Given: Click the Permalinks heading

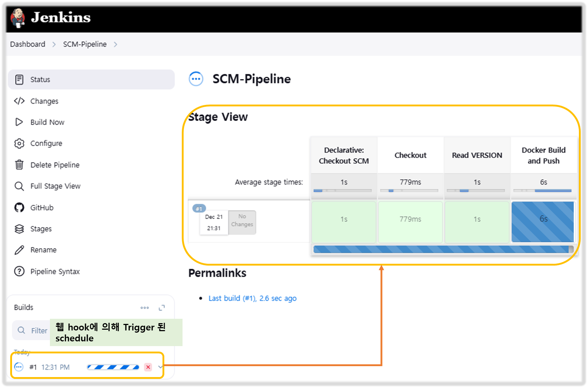Looking at the screenshot, I should coord(217,273).
